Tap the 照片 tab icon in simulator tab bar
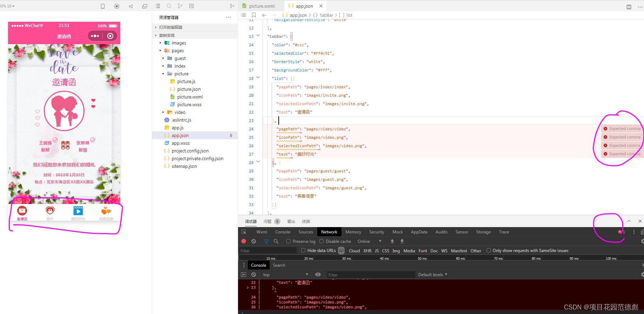 [50, 211]
